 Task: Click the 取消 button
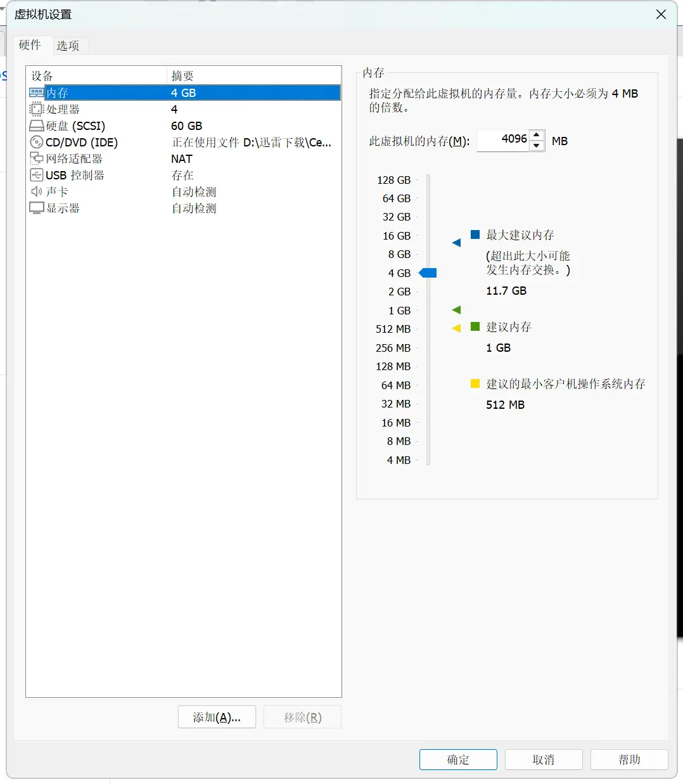pyautogui.click(x=544, y=759)
